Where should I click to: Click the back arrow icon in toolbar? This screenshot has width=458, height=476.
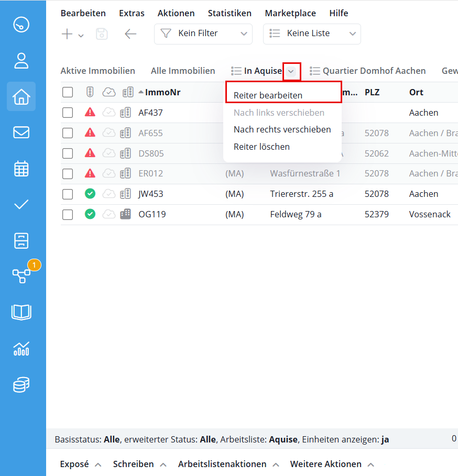130,34
